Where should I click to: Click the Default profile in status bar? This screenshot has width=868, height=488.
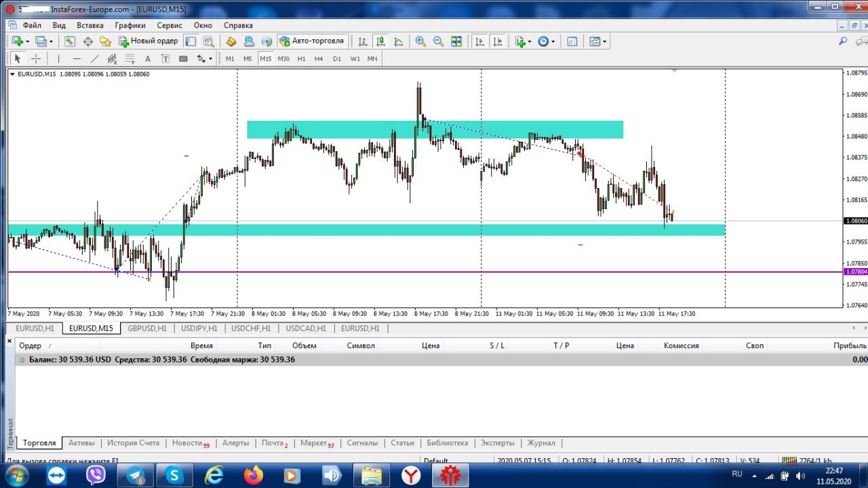436,461
